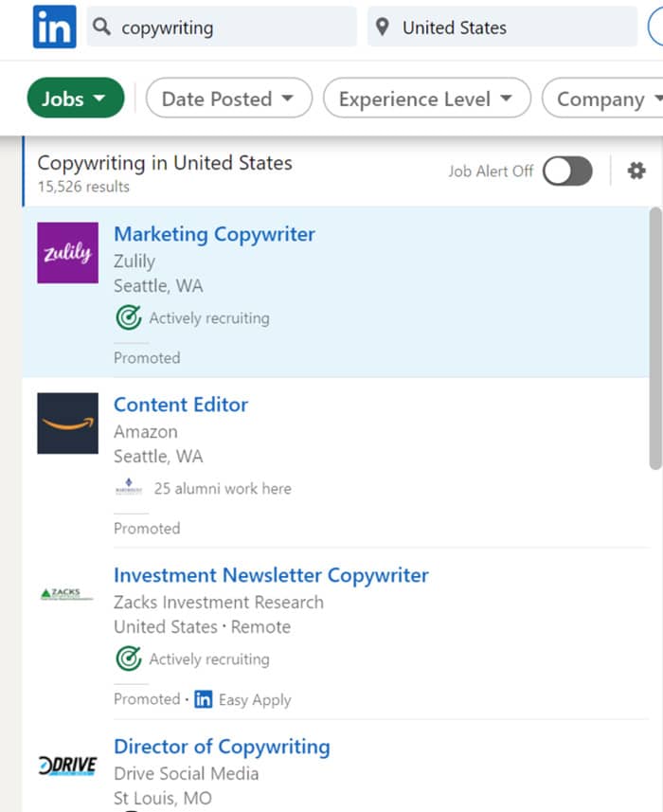Click 'Promoted' label under Zulily job

click(147, 358)
